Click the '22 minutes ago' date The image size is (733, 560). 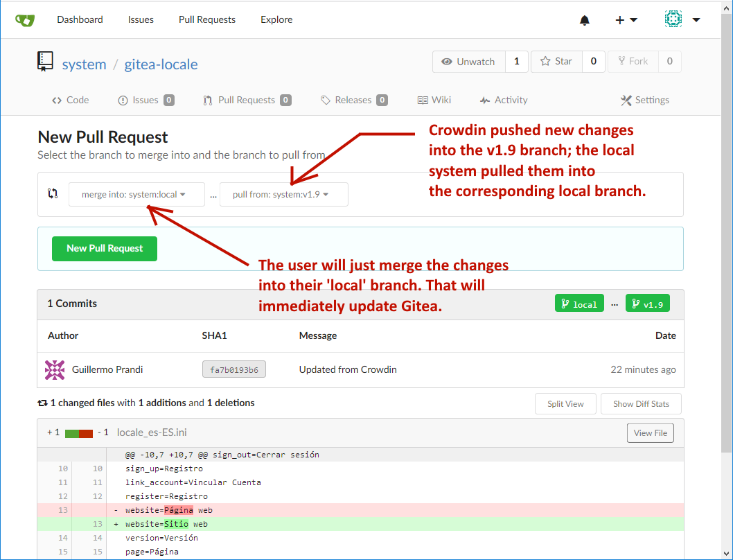click(x=643, y=369)
